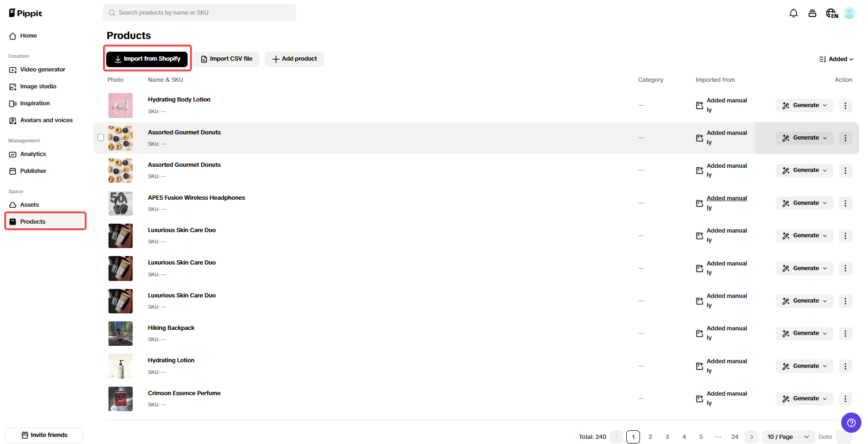Click the Import CSV file button
The height and width of the screenshot is (444, 868).
(227, 59)
